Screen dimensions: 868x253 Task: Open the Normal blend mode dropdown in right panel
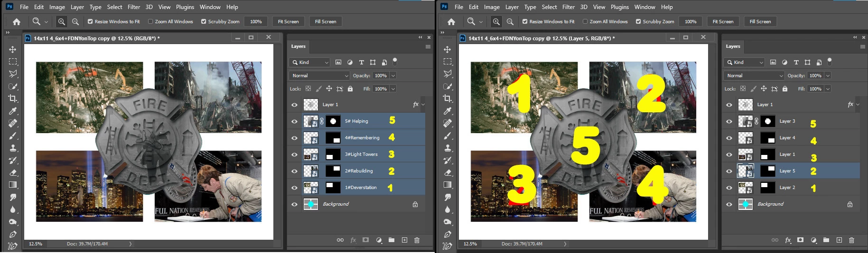pos(754,75)
